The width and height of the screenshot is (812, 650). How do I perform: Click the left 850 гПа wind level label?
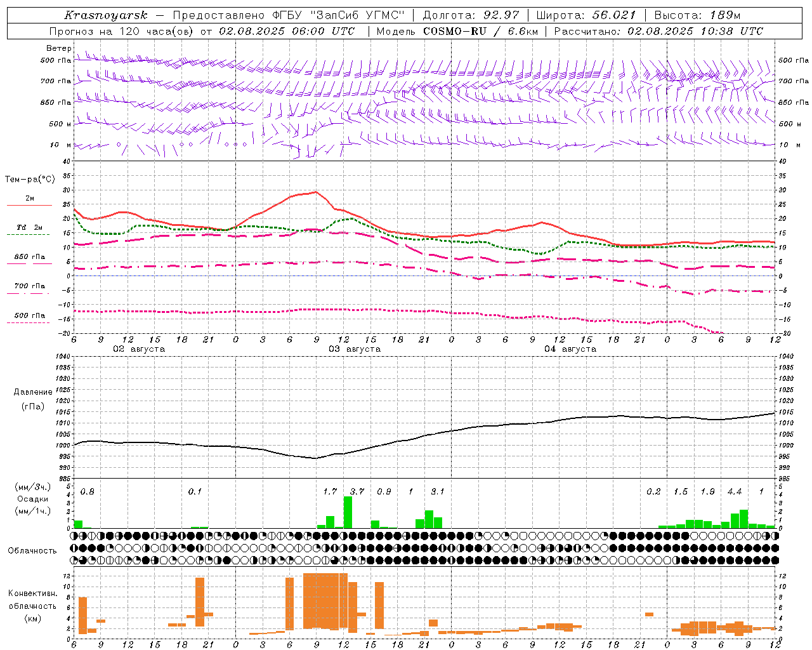[56, 102]
